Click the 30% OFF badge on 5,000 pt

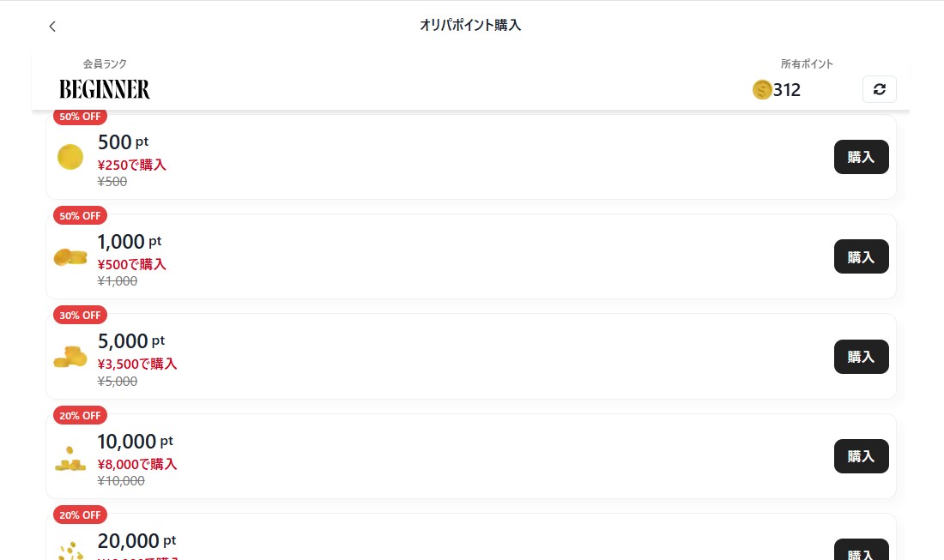point(80,316)
